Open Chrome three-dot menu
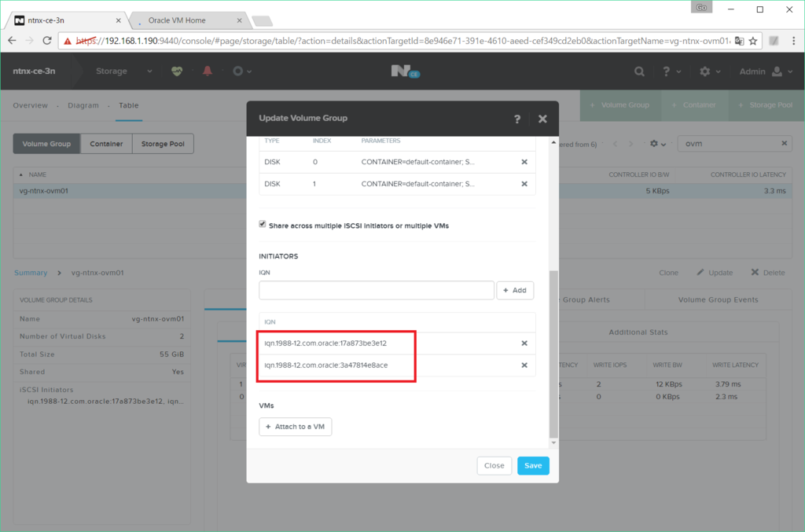 pos(794,41)
